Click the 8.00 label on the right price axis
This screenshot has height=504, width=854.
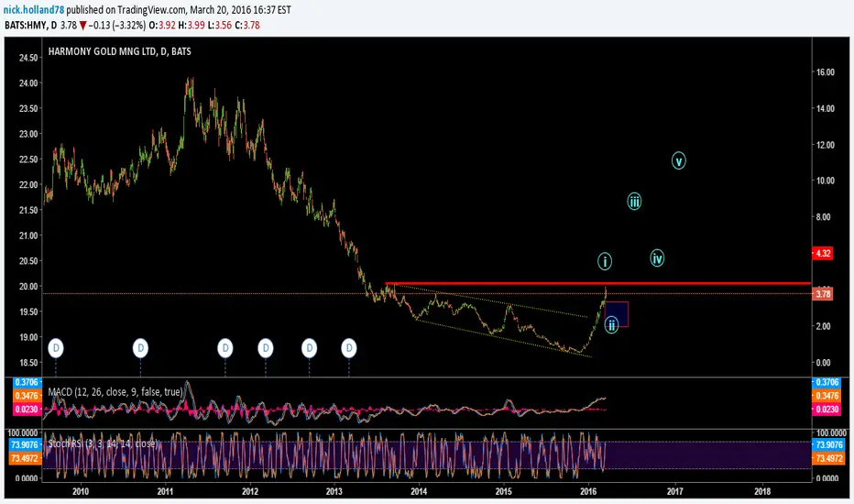click(x=825, y=217)
